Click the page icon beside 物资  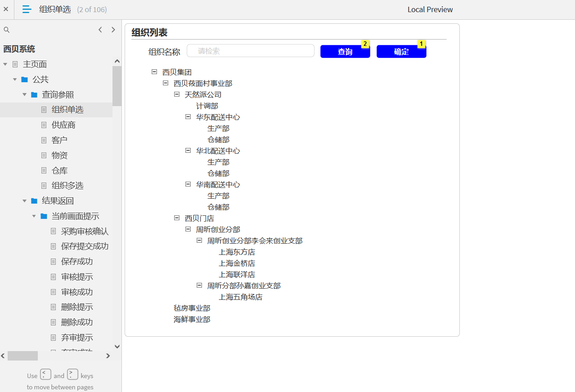(44, 156)
